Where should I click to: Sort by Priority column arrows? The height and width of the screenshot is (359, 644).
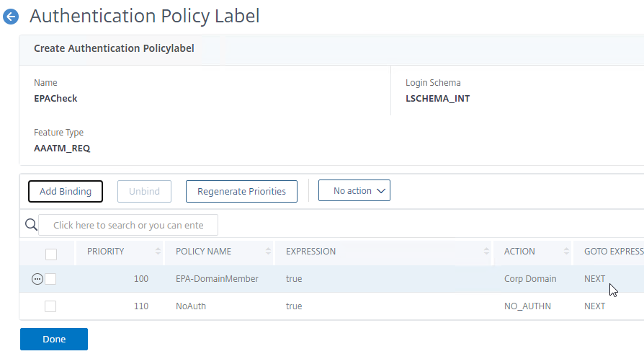point(158,252)
